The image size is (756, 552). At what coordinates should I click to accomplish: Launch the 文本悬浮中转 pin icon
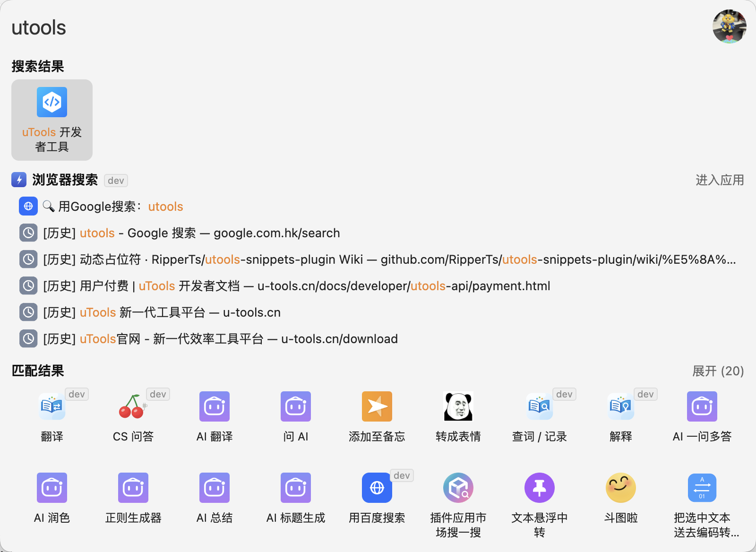click(540, 488)
